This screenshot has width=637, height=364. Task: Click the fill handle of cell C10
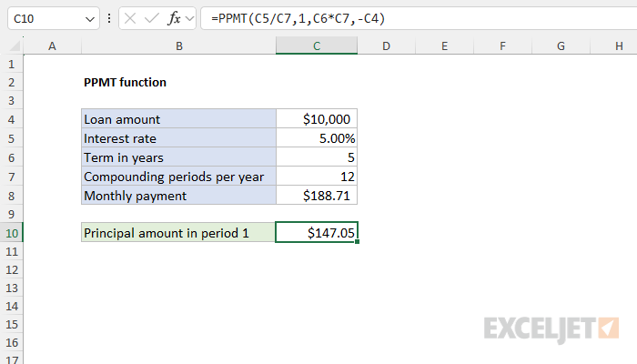(357, 242)
